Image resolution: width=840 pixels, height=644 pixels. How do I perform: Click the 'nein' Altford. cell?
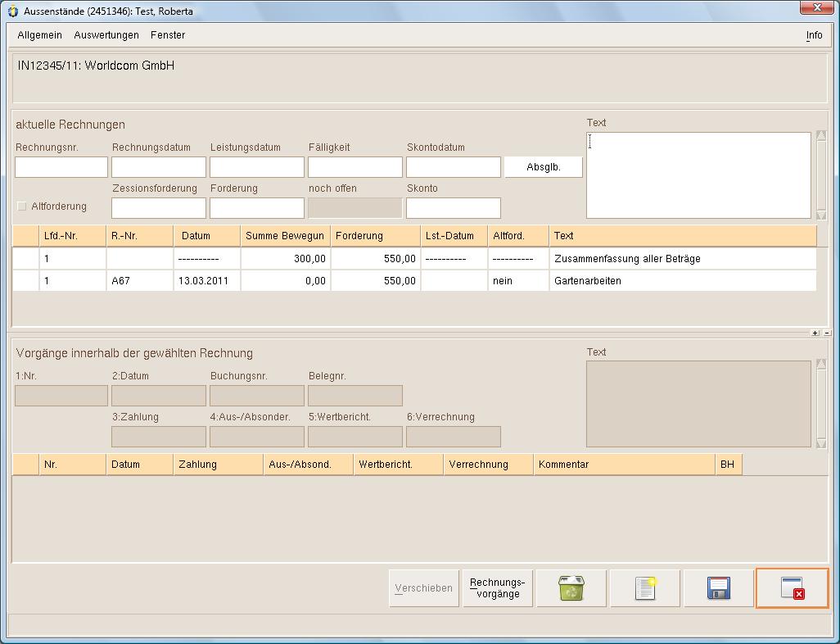(x=518, y=280)
